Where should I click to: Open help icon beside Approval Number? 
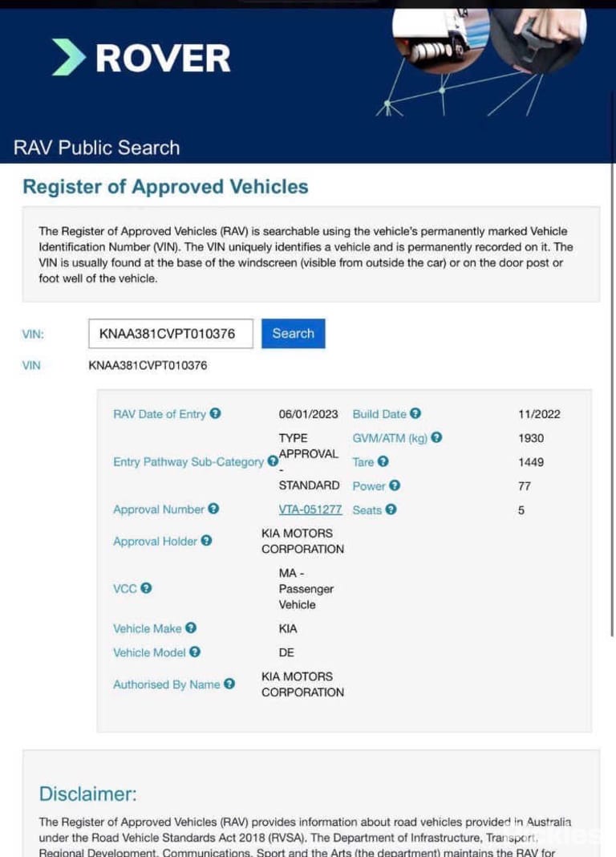click(213, 509)
